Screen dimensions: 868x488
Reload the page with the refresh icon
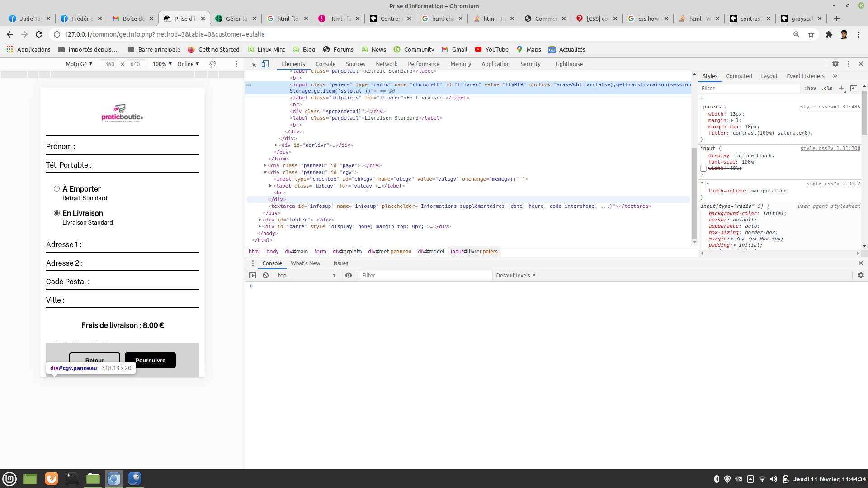[x=39, y=34]
